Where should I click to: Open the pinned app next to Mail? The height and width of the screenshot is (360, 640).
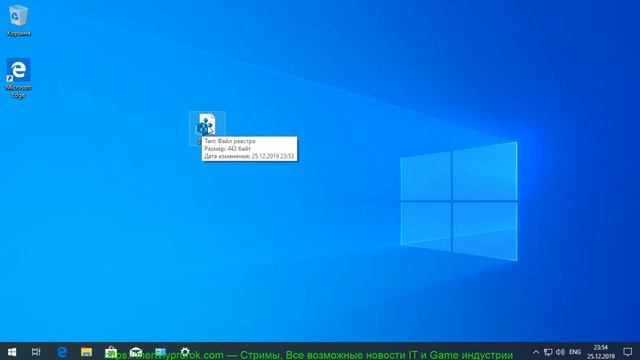point(160,352)
